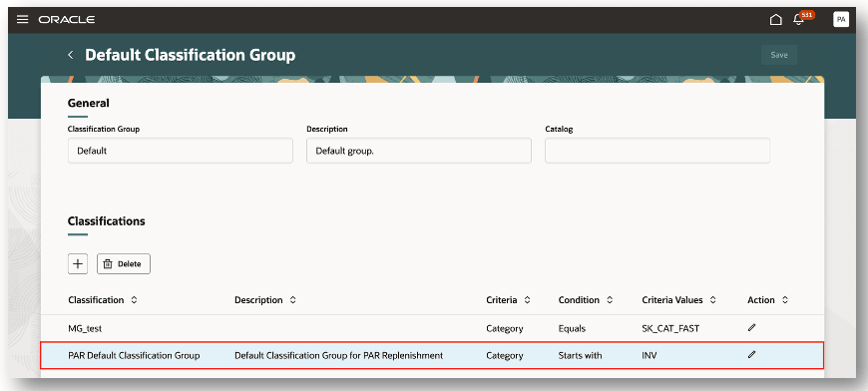Open the hamburger navigation menu
Screen dimensions: 868x391
pyautogui.click(x=22, y=19)
